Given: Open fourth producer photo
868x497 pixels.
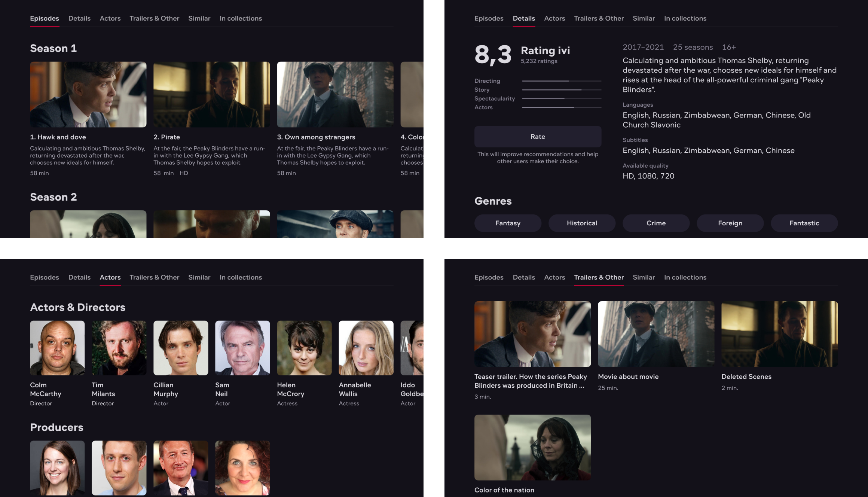Looking at the screenshot, I should pyautogui.click(x=242, y=468).
